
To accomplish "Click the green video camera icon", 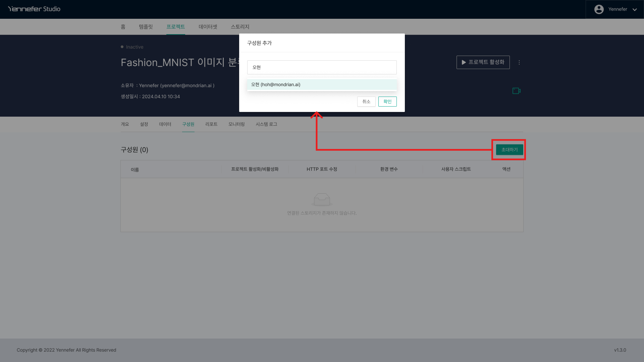I will coord(516,91).
